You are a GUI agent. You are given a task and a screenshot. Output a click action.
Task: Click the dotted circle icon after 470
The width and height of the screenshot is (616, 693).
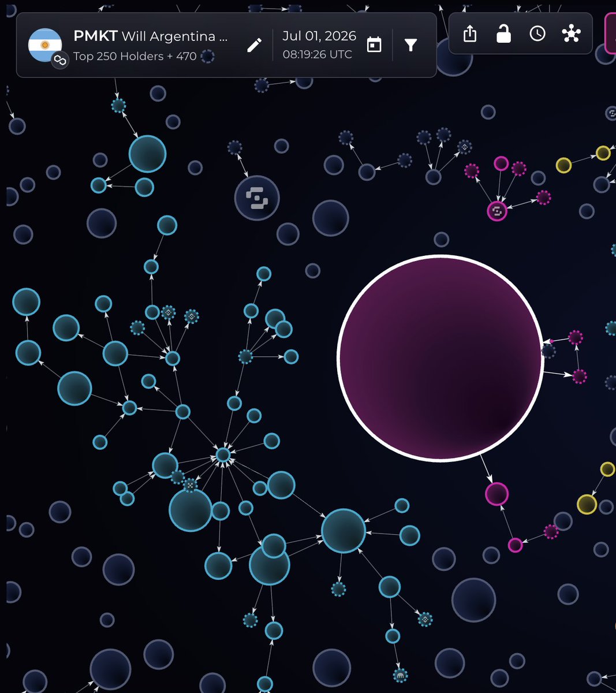click(207, 57)
